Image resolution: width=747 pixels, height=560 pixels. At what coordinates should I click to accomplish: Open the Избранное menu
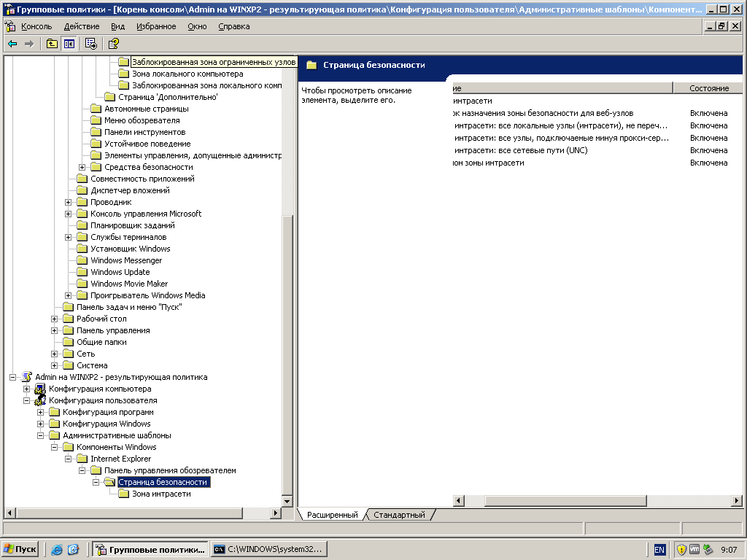(156, 27)
